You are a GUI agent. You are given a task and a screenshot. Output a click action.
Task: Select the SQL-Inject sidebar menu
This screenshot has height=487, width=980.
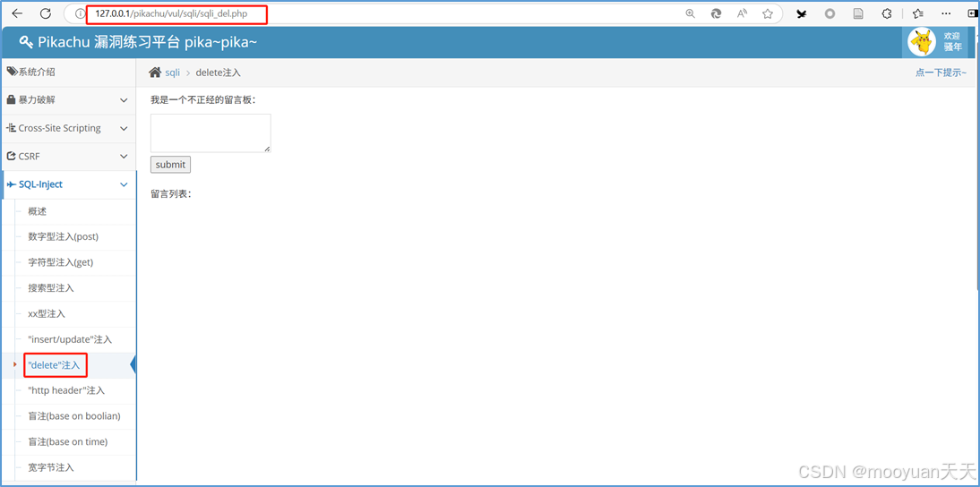pyautogui.click(x=68, y=184)
